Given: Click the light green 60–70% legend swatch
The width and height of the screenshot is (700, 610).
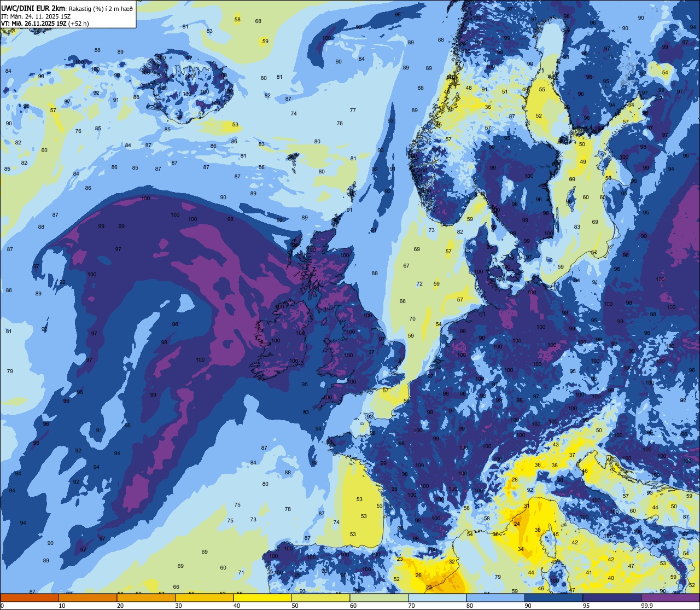Looking at the screenshot, I should (378, 597).
